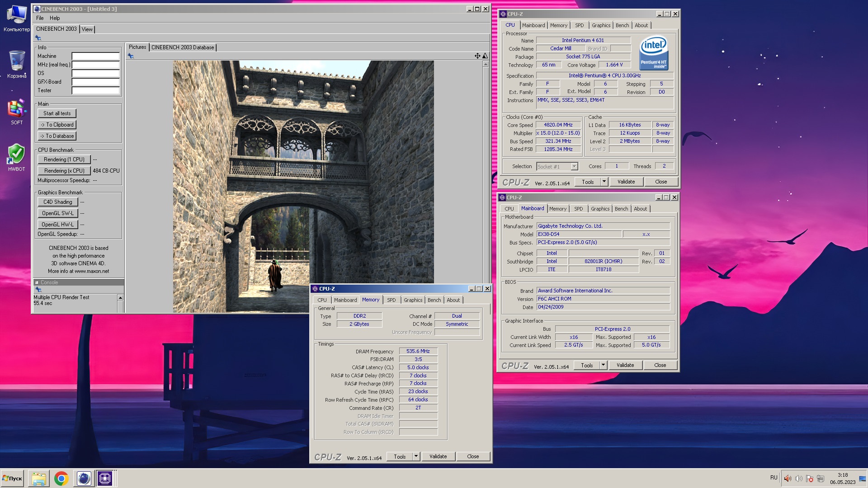Open the HWBOT desktop shortcut

17,158
